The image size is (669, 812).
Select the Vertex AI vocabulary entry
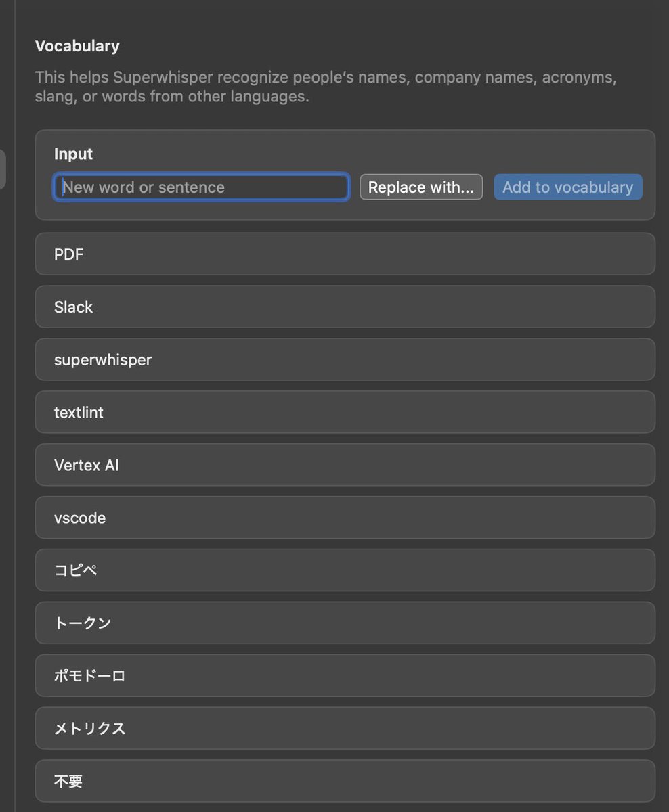pyautogui.click(x=345, y=465)
